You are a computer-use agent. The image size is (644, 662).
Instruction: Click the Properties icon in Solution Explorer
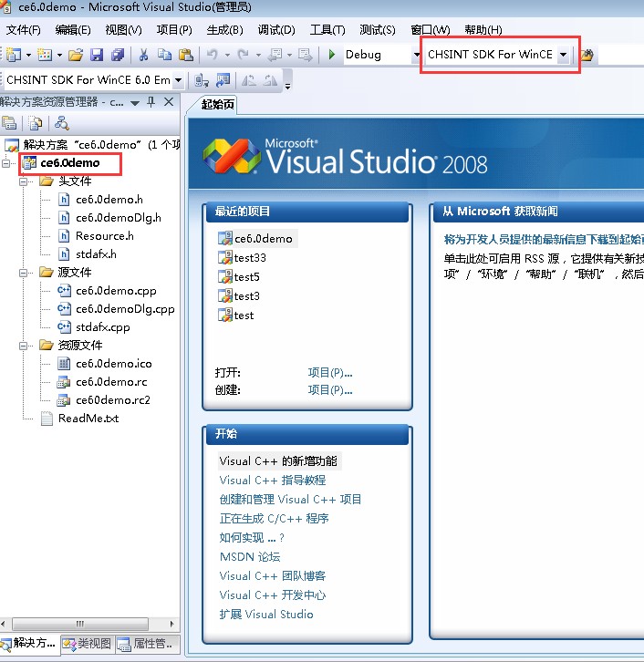tap(9, 123)
